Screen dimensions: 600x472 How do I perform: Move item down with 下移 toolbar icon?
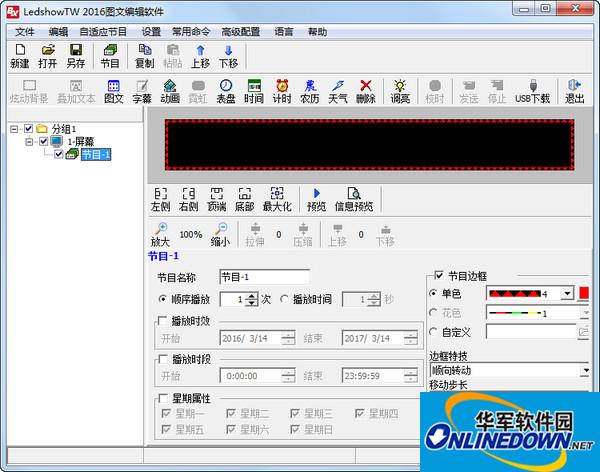(x=228, y=56)
